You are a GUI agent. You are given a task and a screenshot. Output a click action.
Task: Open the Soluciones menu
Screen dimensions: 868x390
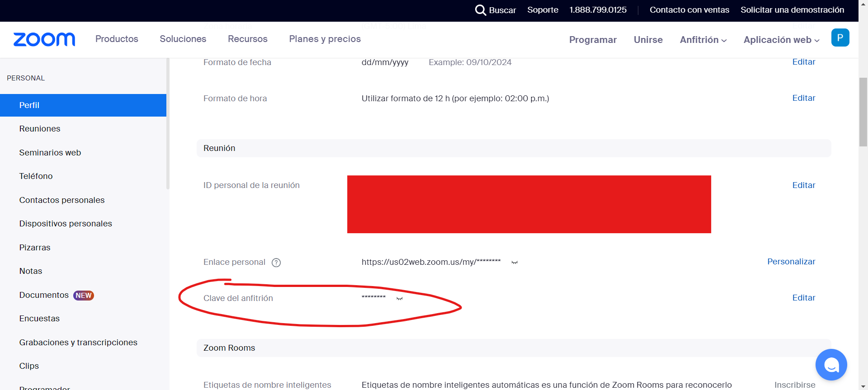(183, 39)
